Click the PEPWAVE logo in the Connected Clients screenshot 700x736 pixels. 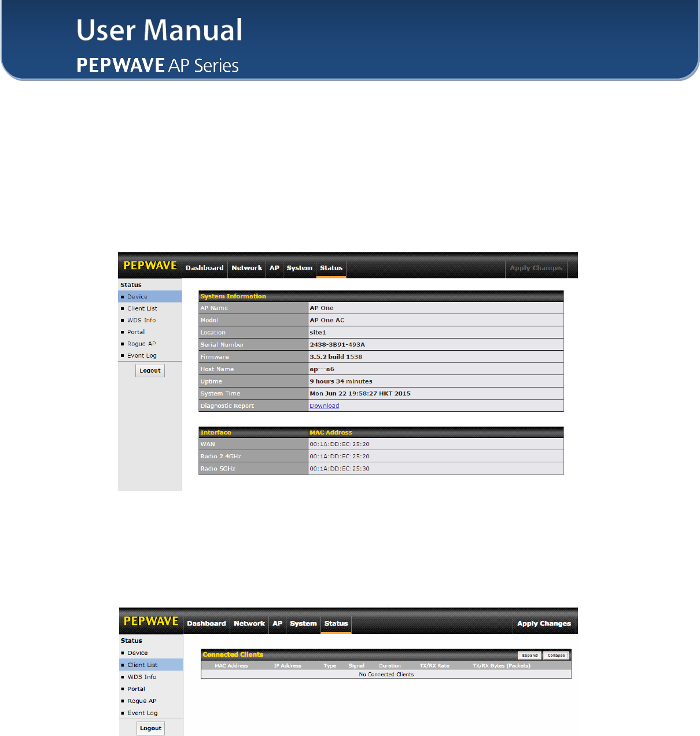(151, 621)
